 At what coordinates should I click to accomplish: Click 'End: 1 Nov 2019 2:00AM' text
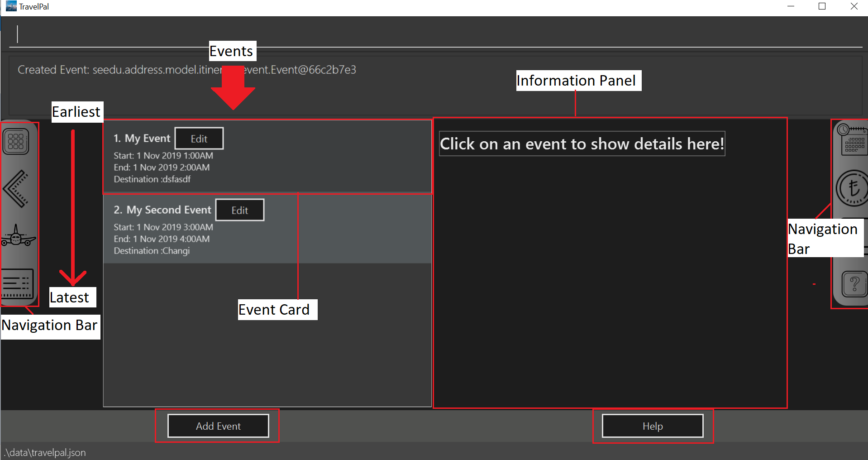click(162, 168)
